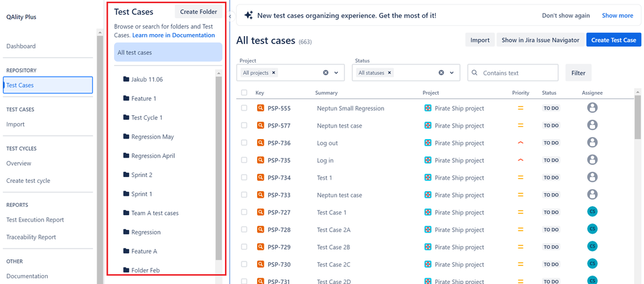Click the Test Cycle 1 folder icon
This screenshot has width=644, height=284.
(126, 117)
